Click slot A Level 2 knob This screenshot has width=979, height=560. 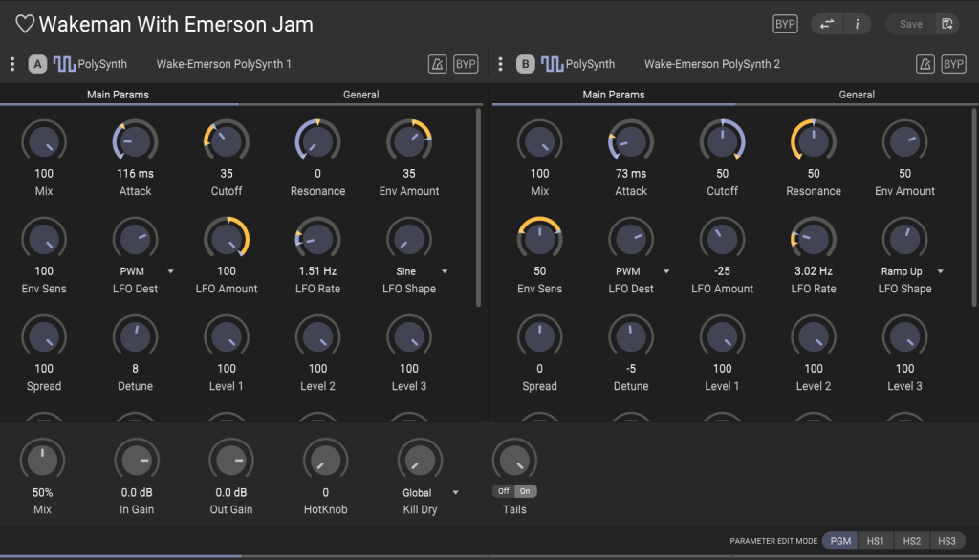coord(317,336)
